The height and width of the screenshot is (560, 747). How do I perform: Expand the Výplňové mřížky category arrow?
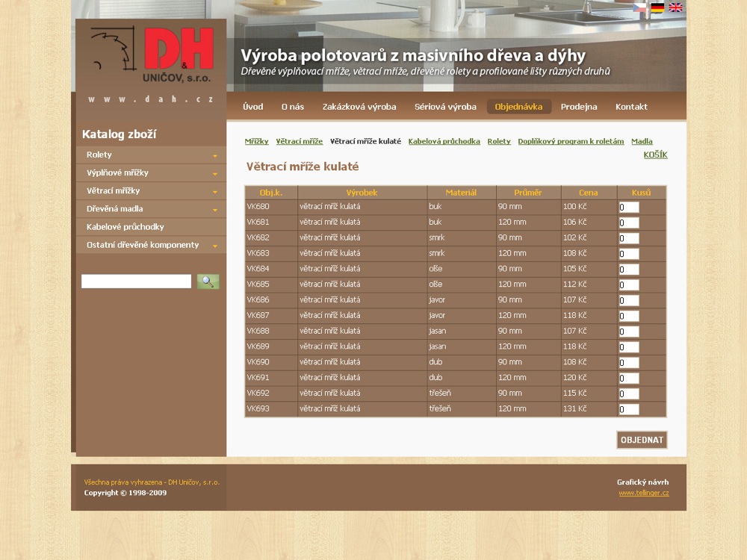pyautogui.click(x=214, y=173)
